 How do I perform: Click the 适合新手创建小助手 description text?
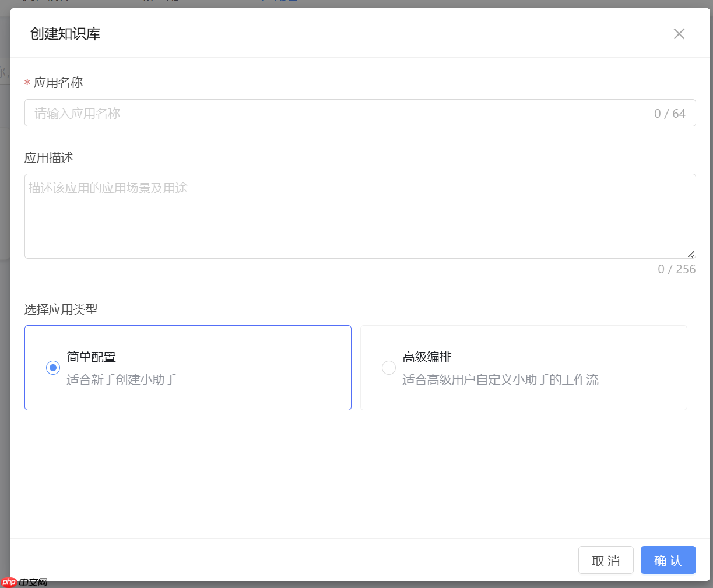[x=121, y=379]
